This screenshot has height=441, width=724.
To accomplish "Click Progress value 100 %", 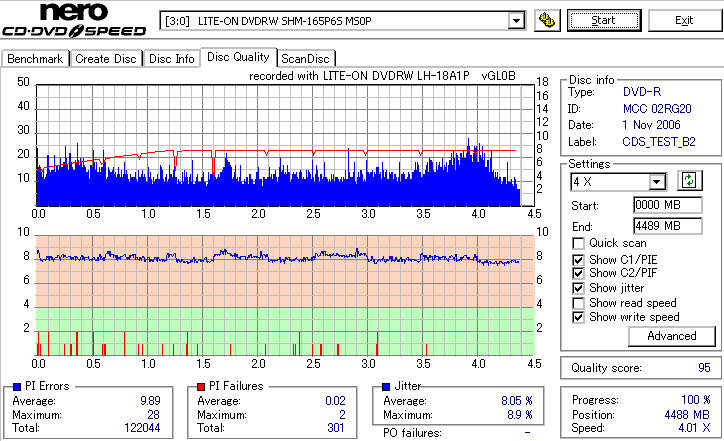I will (x=696, y=400).
